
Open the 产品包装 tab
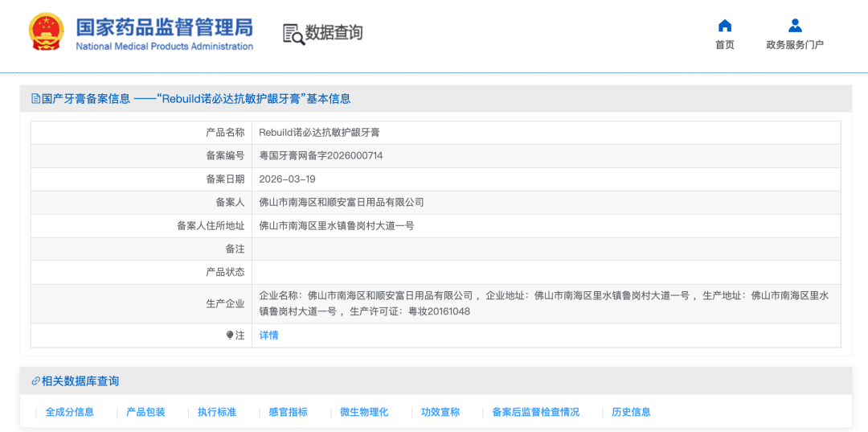(x=145, y=412)
